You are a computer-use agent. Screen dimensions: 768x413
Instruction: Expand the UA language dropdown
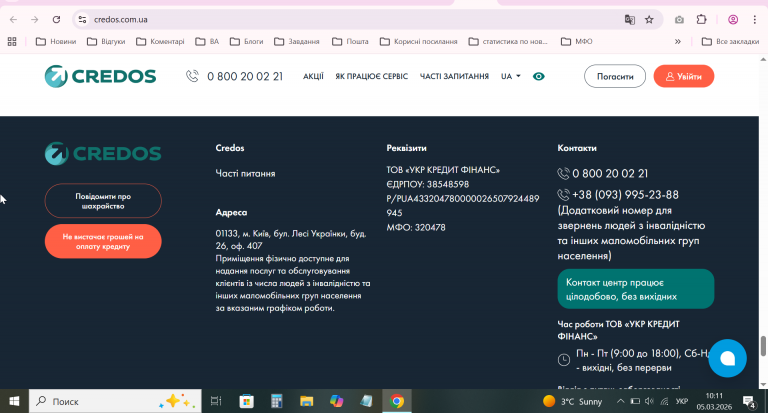click(510, 76)
